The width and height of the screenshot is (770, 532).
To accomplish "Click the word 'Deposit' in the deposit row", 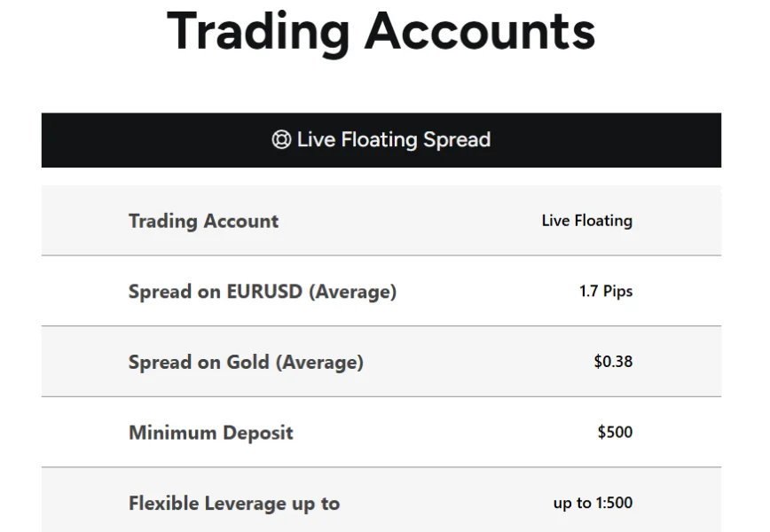I will [257, 433].
